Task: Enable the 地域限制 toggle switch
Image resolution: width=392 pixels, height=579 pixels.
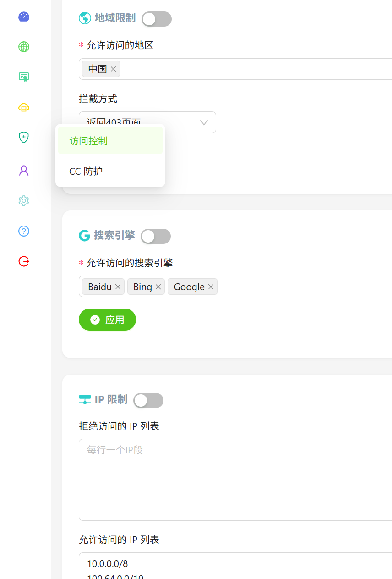Action: point(157,19)
